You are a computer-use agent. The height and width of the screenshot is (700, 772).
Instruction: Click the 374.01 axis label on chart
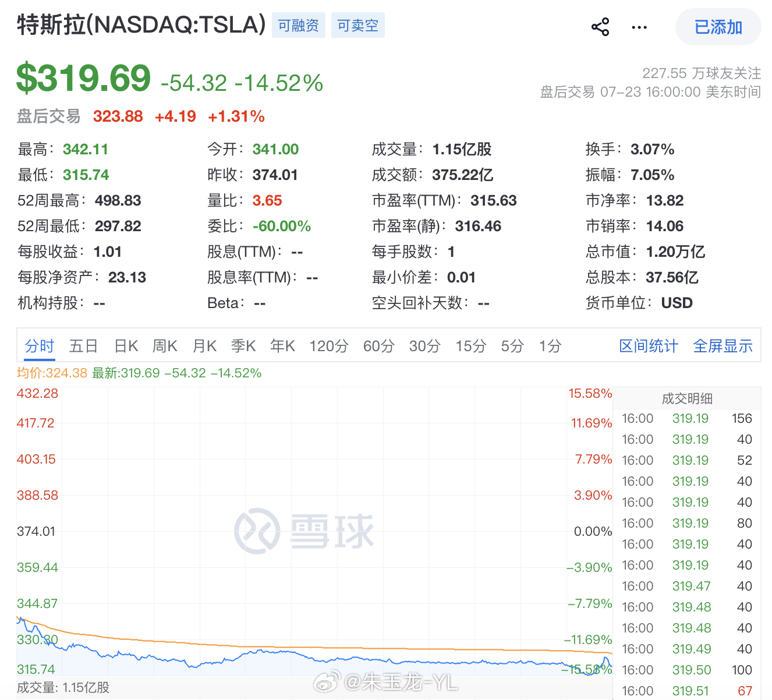point(36,531)
